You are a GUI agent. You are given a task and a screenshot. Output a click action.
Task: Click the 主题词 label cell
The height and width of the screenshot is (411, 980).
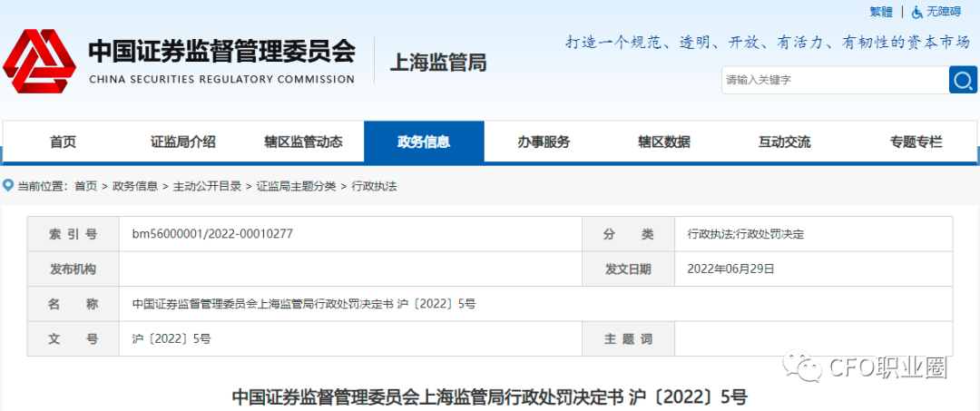[628, 339]
